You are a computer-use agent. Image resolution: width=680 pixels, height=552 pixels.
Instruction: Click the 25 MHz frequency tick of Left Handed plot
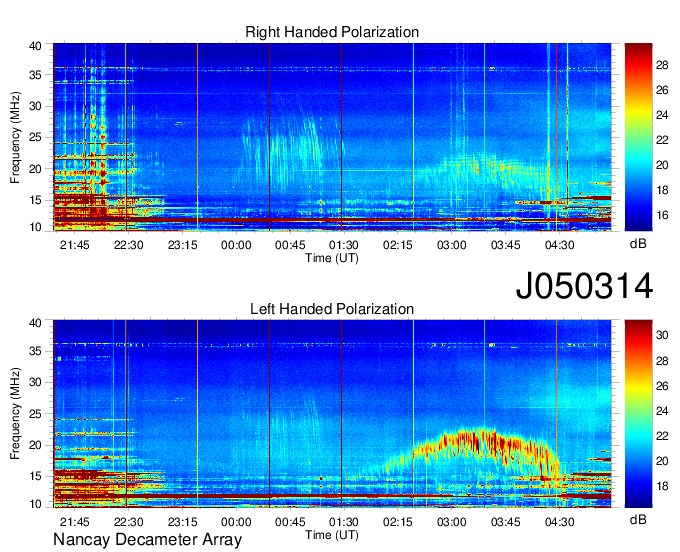point(35,414)
